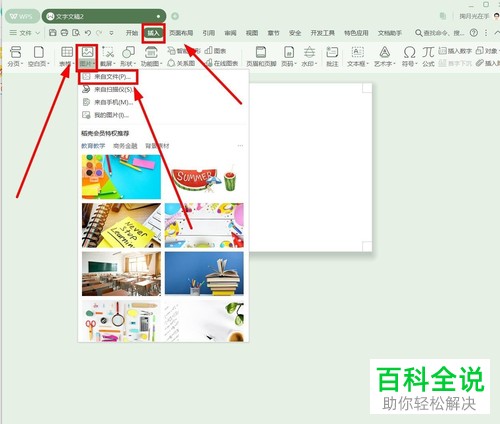
Task: Expand the 艺术字 dropdown arrow
Action: click(394, 64)
